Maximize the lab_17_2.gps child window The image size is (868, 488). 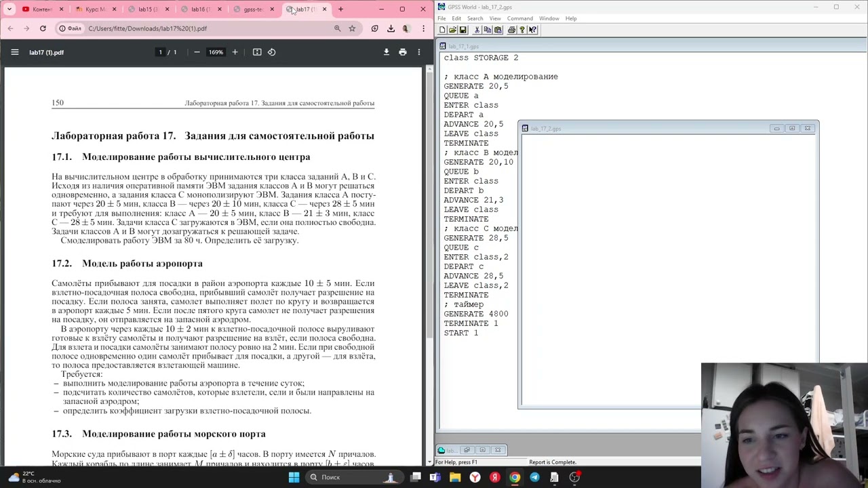[x=791, y=128]
